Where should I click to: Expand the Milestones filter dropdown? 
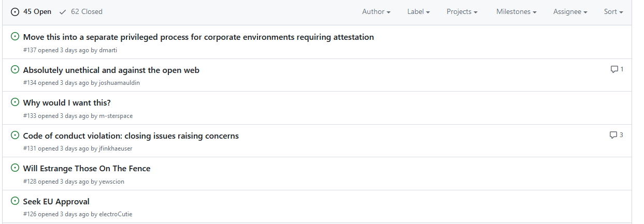[517, 11]
